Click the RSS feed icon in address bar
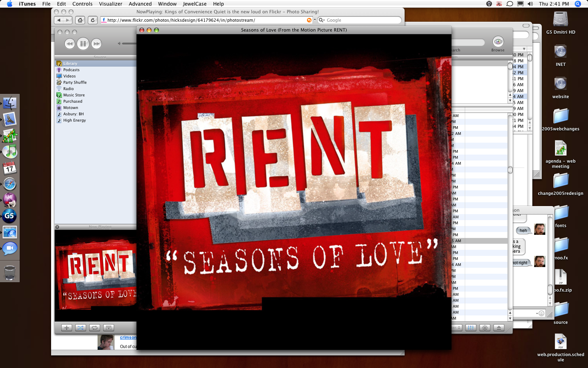 (x=309, y=20)
